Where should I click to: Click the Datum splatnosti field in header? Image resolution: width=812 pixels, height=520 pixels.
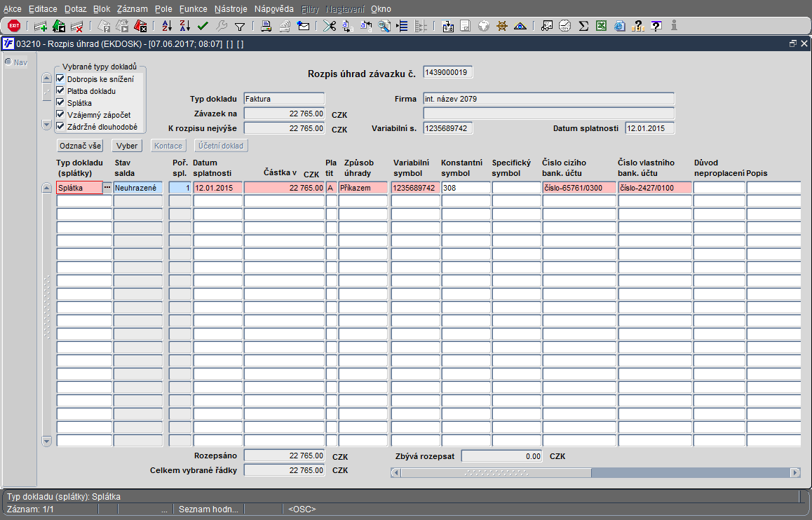click(x=650, y=128)
